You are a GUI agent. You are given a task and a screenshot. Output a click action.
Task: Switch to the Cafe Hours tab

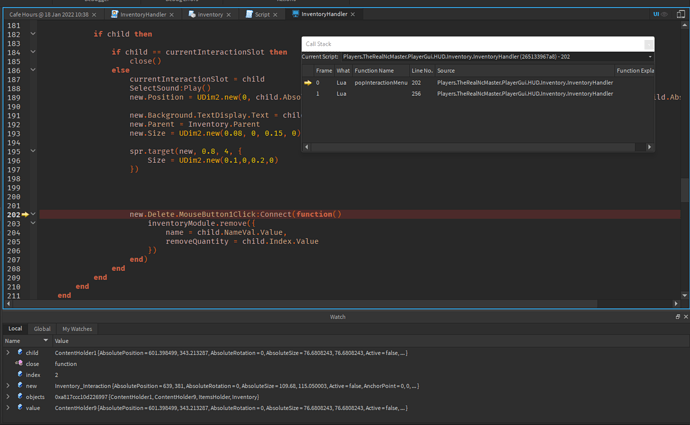(48, 15)
